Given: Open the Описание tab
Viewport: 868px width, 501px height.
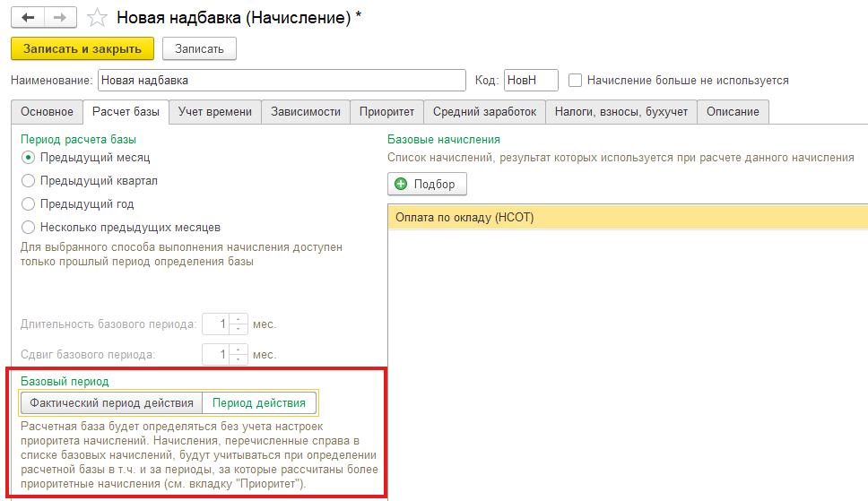Looking at the screenshot, I should pos(733,112).
